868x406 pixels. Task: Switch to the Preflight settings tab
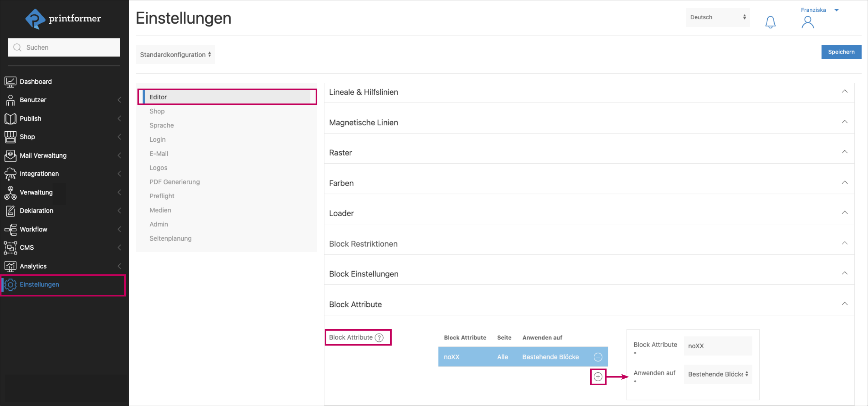click(x=162, y=196)
